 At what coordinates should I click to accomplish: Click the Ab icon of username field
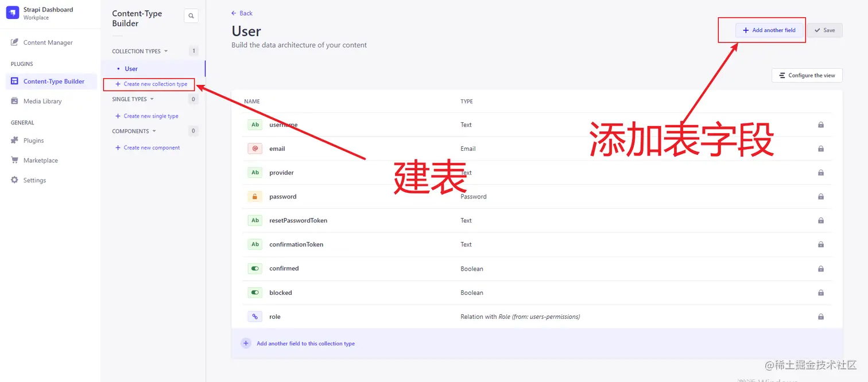click(255, 124)
